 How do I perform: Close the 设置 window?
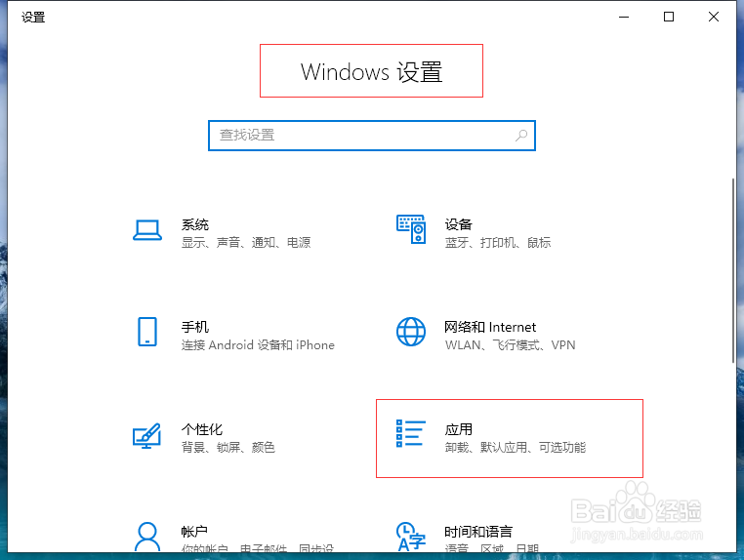click(713, 17)
